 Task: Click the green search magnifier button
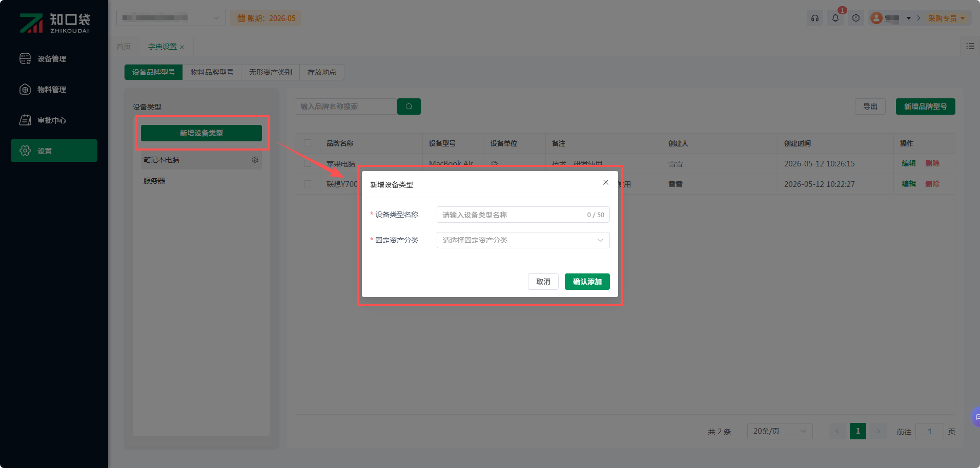tap(409, 107)
